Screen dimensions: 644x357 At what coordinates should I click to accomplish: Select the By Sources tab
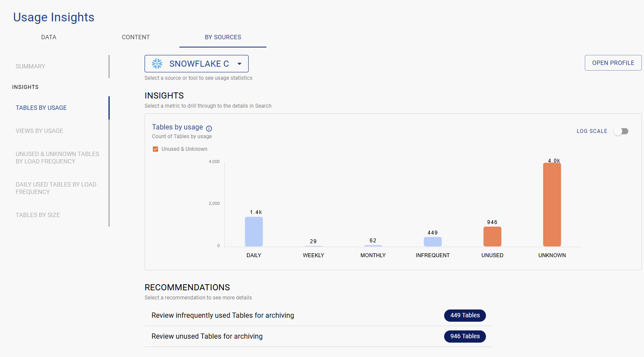(x=223, y=37)
